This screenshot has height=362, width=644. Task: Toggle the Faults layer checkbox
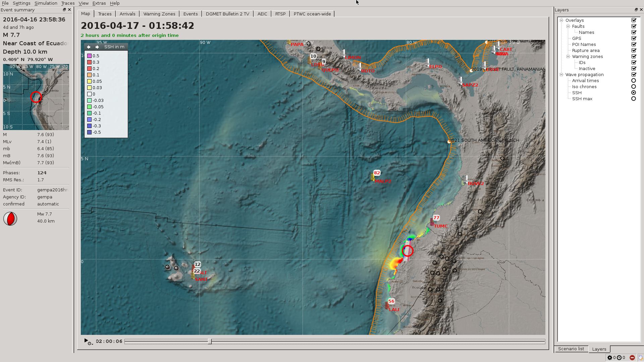[x=634, y=26]
